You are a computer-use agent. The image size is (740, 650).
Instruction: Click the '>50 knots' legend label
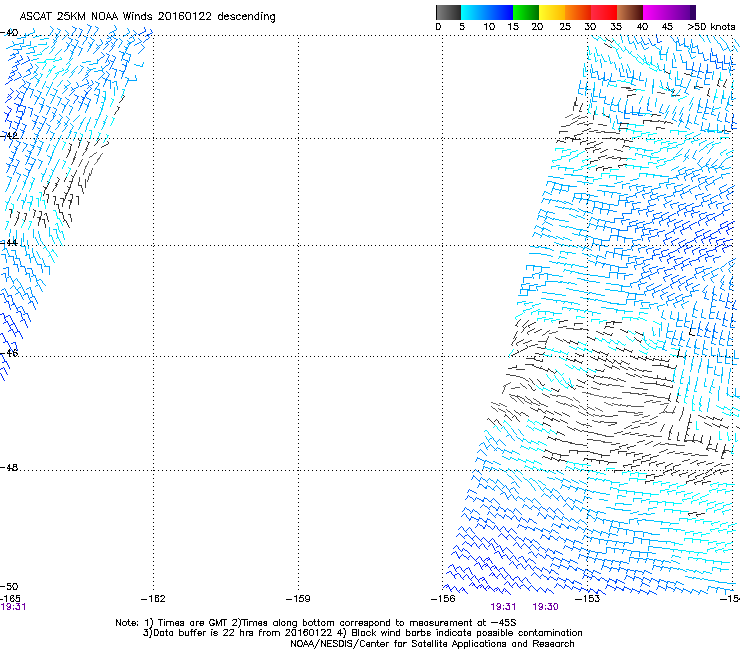tap(711, 27)
